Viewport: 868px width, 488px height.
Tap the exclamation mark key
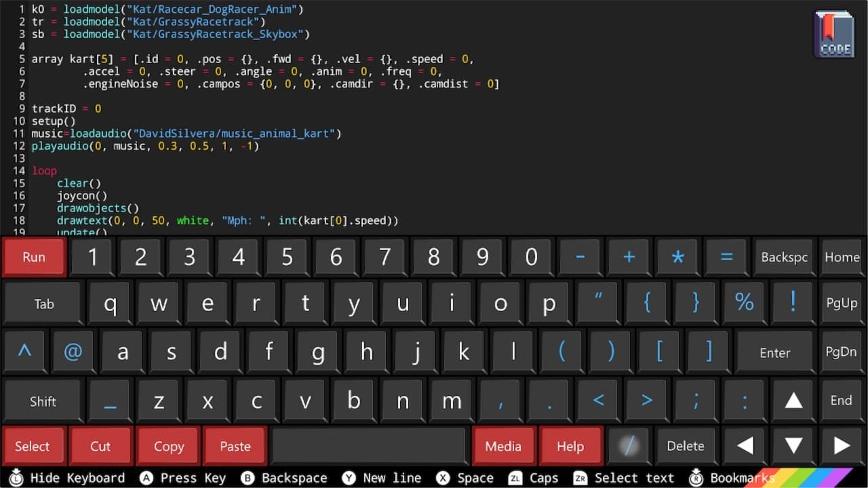pyautogui.click(x=793, y=303)
